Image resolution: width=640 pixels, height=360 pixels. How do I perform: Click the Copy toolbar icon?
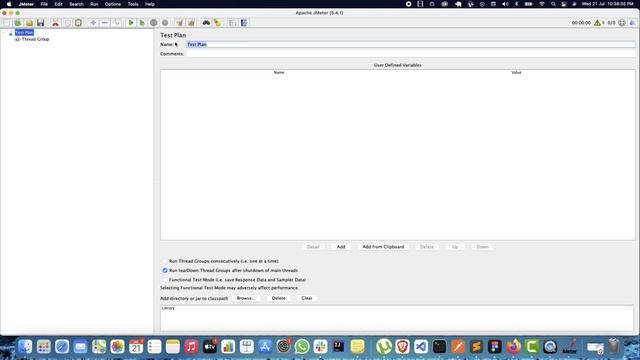pos(67,23)
